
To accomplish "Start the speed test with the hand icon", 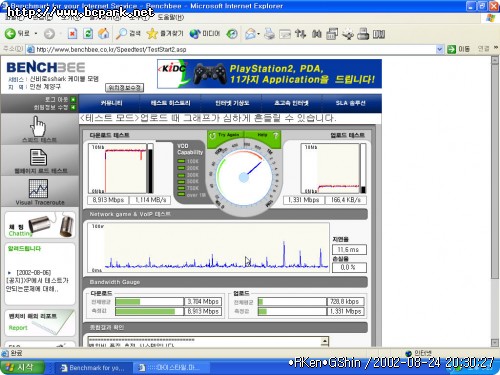I will point(38,126).
